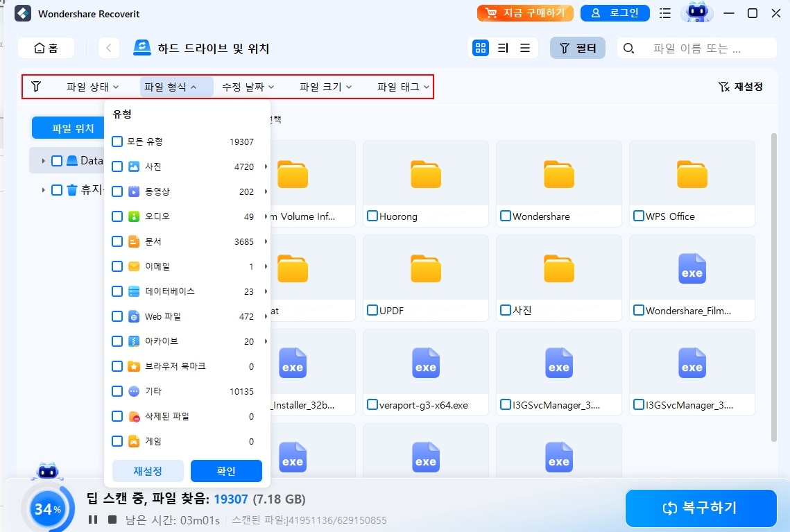Click the 사진 photo type icon
The height and width of the screenshot is (532, 790).
coord(133,166)
